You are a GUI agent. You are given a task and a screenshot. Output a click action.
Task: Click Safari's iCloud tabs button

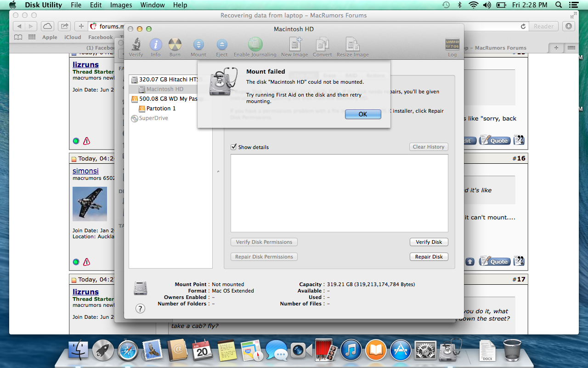pyautogui.click(x=47, y=26)
